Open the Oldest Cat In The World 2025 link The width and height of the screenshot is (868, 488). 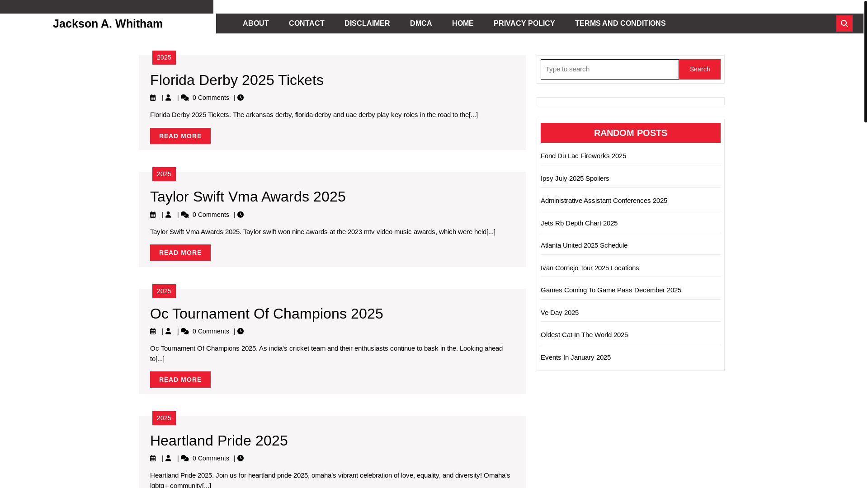point(584,335)
